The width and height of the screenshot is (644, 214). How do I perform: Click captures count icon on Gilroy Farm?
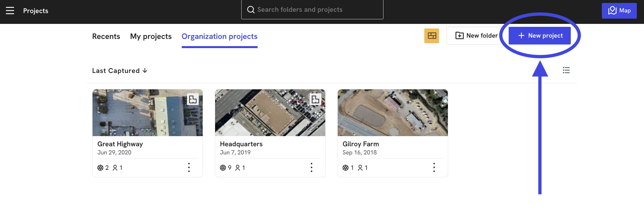(346, 168)
